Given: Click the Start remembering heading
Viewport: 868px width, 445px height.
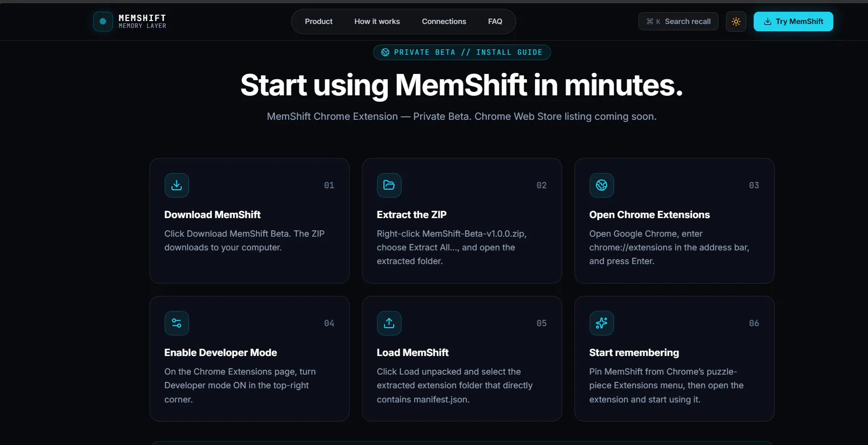Looking at the screenshot, I should [634, 353].
